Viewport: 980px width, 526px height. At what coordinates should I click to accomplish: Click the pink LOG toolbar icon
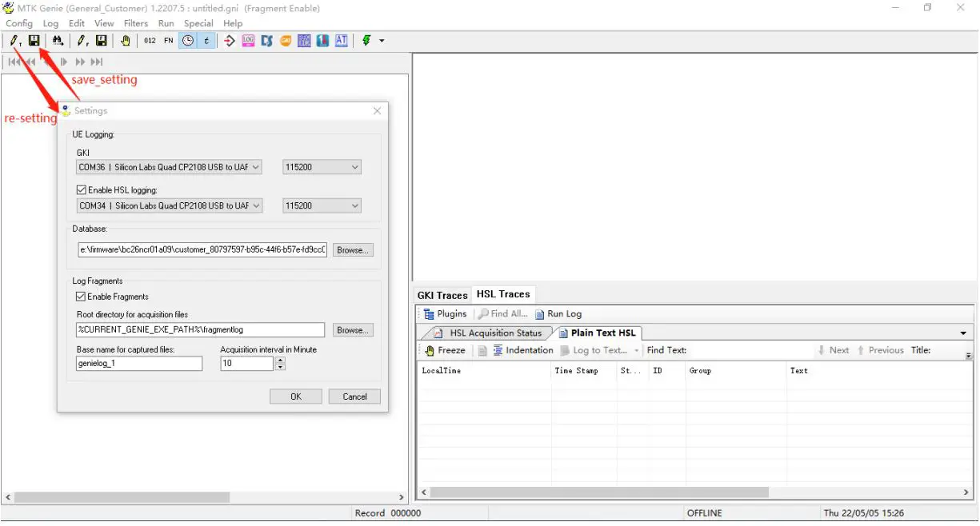tap(249, 41)
